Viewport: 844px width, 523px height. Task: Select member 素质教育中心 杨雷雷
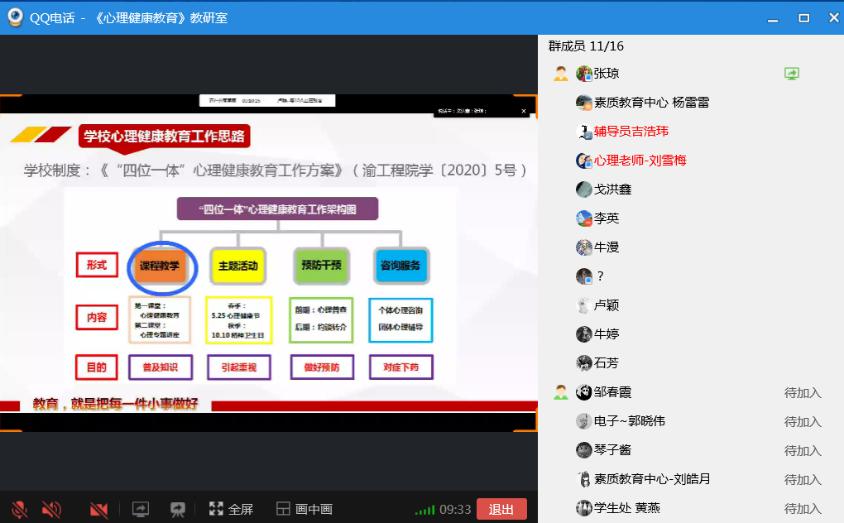651,102
